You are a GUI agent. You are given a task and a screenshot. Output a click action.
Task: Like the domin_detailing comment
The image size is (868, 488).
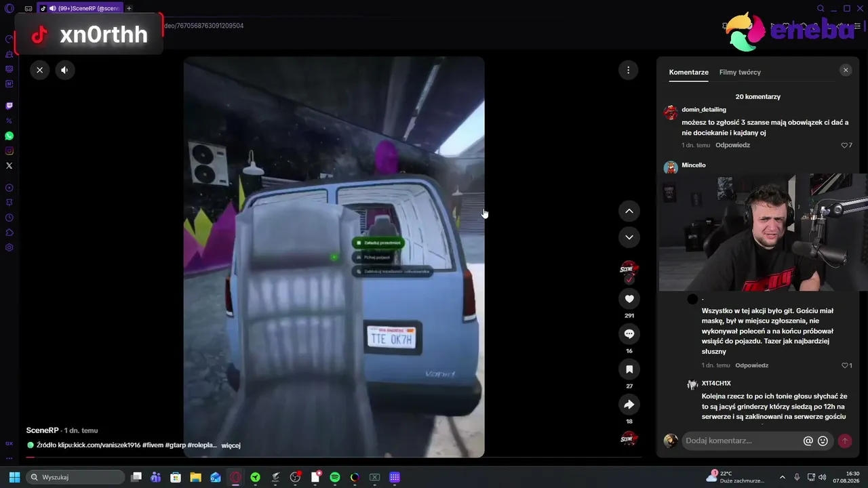[845, 145]
